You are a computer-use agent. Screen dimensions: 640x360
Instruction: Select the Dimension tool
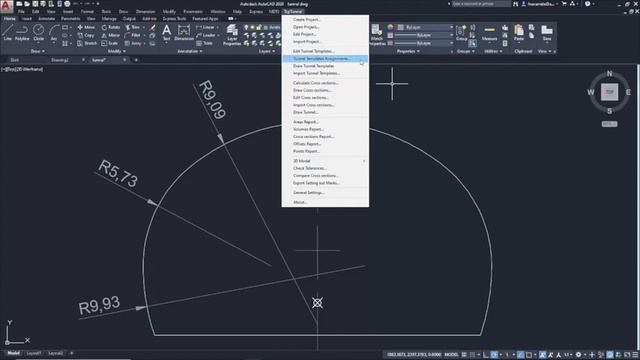pos(184,33)
